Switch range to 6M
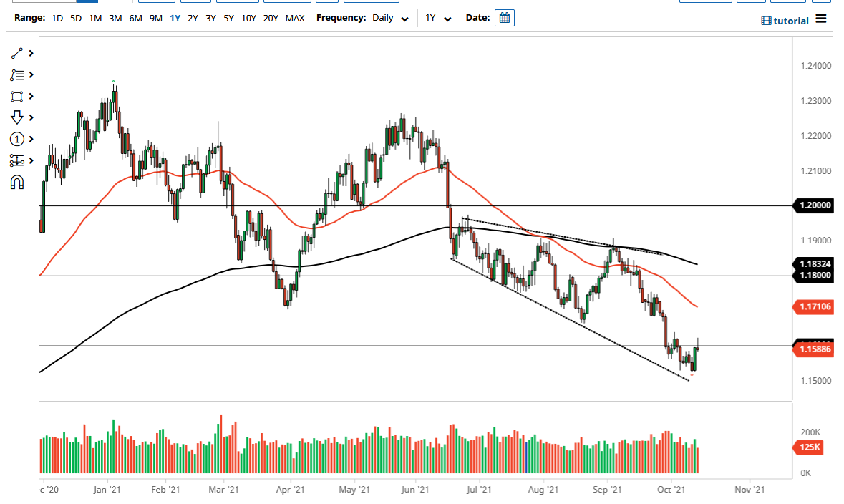The height and width of the screenshot is (504, 844). coord(135,18)
